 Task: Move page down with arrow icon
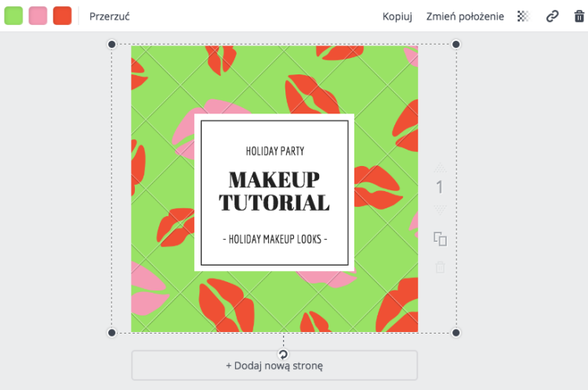point(440,209)
